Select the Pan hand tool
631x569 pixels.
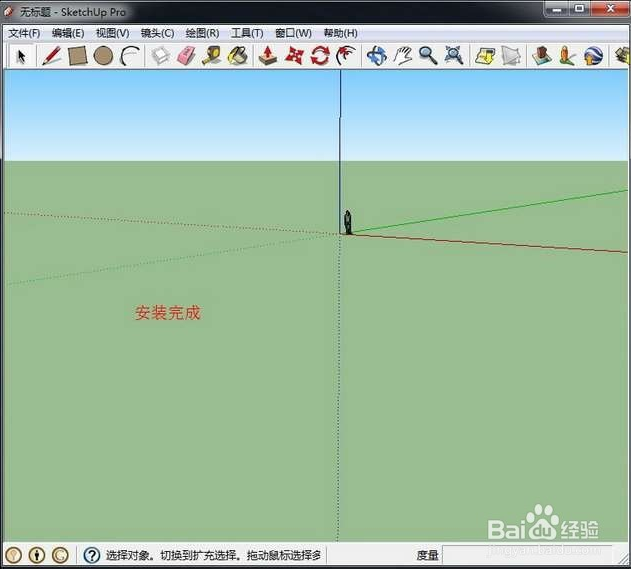[x=402, y=56]
